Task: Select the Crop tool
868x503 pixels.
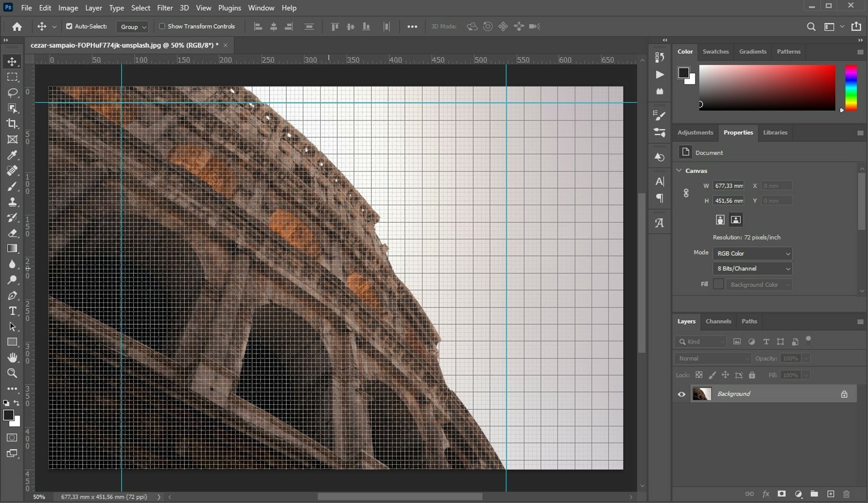Action: pyautogui.click(x=12, y=124)
